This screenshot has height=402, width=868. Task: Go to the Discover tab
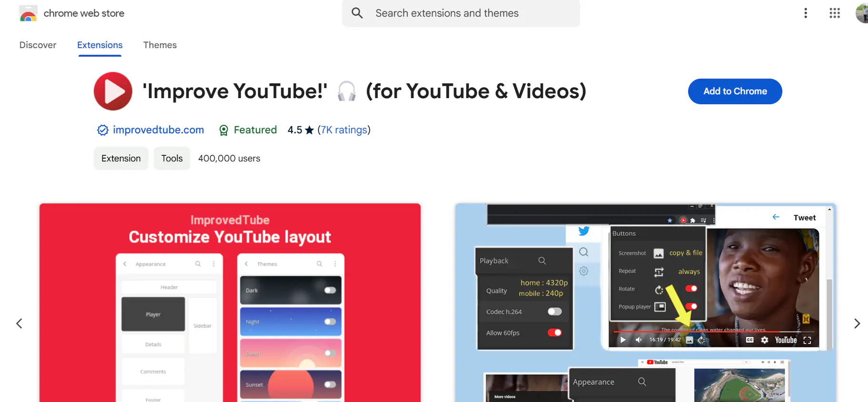tap(38, 45)
